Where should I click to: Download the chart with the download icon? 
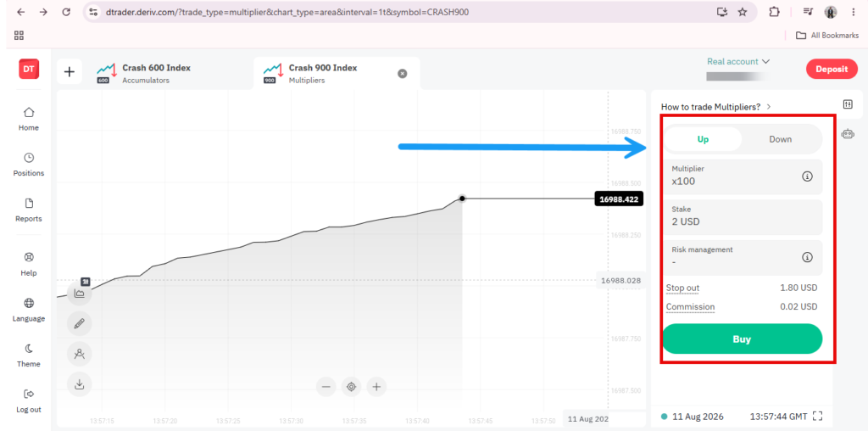pos(79,383)
